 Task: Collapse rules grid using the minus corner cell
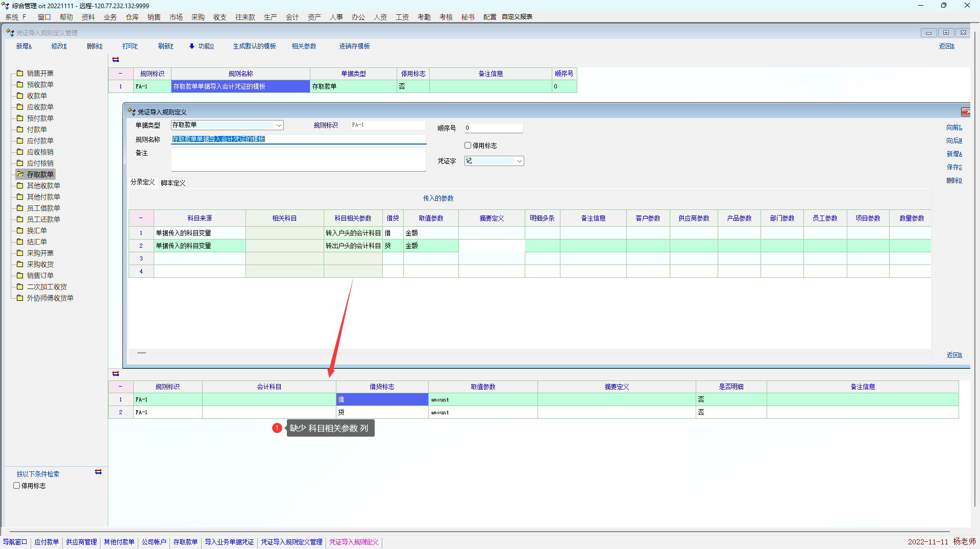[x=120, y=74]
